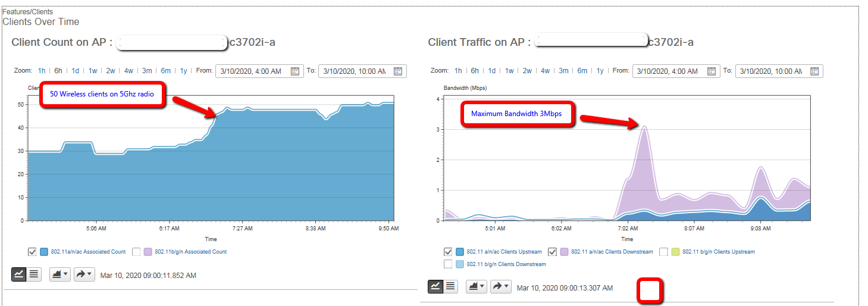Image resolution: width=868 pixels, height=306 pixels.
Task: Set Client Count zoom to 4w
Action: (x=129, y=71)
